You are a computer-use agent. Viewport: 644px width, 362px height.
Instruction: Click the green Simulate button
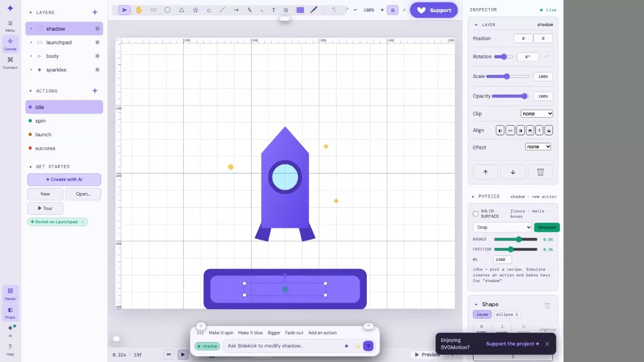point(547,227)
